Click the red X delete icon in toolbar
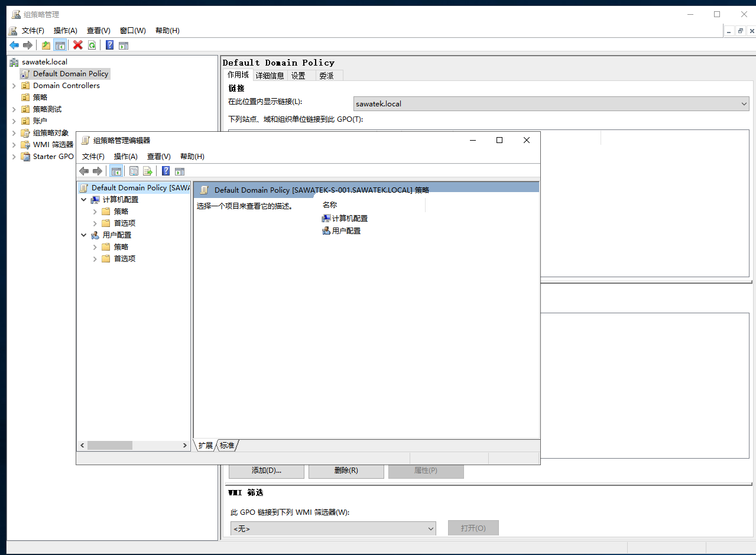Image resolution: width=756 pixels, height=555 pixels. (77, 45)
